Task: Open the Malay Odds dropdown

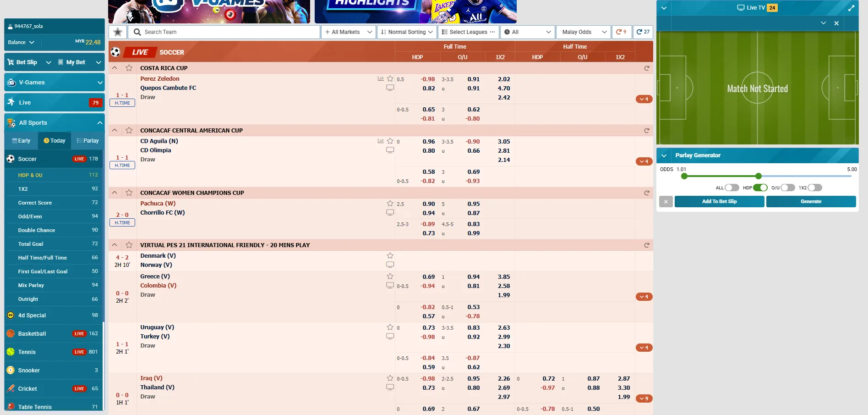Action: pyautogui.click(x=582, y=32)
